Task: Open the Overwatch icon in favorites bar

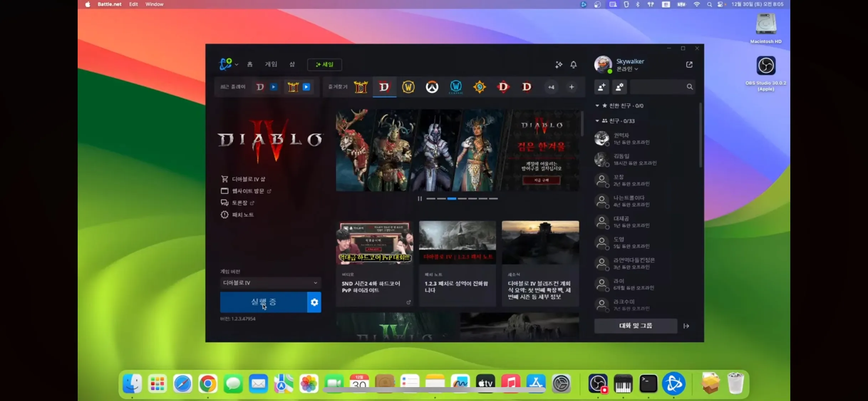Action: [432, 87]
